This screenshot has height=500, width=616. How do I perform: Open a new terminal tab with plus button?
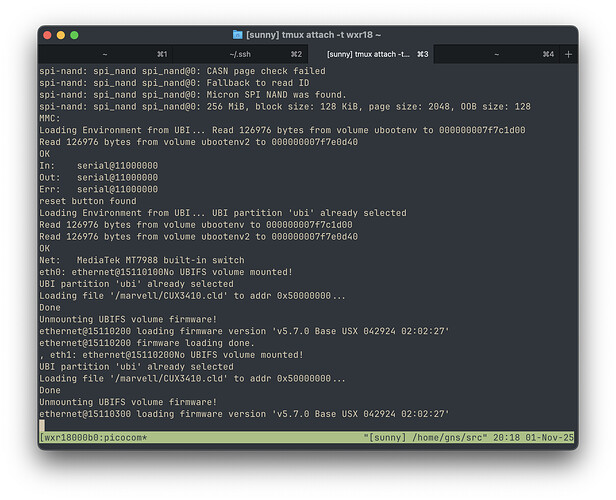[568, 54]
